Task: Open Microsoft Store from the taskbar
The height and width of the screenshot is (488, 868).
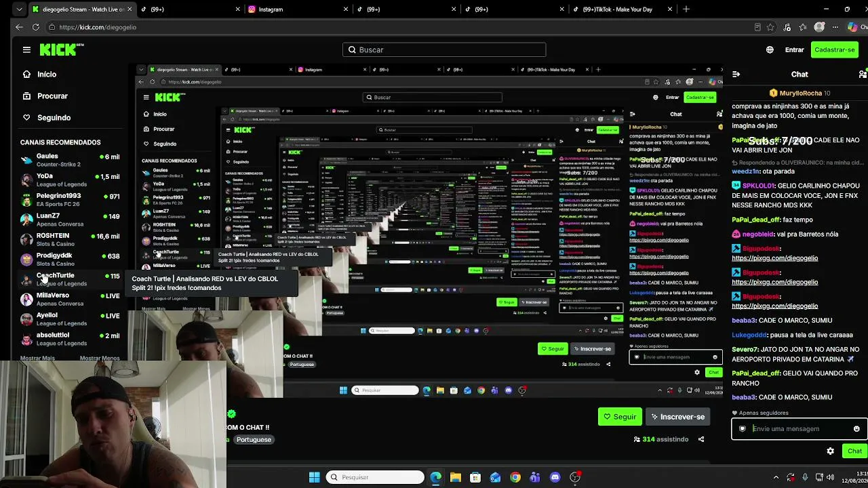Action: [x=475, y=477]
